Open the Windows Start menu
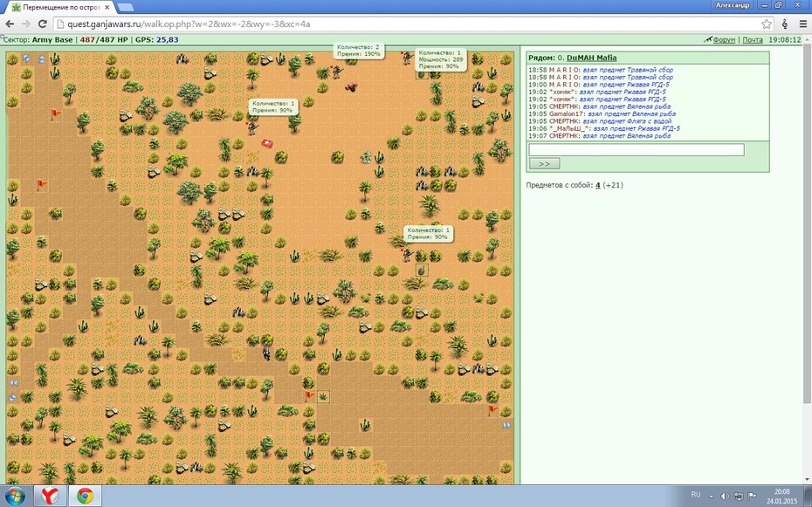Viewport: 812px width, 507px height. tap(14, 497)
